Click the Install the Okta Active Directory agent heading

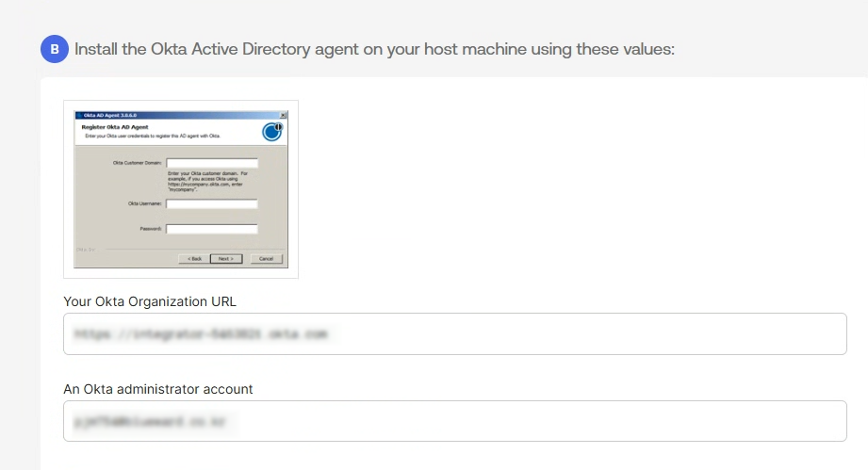[375, 49]
